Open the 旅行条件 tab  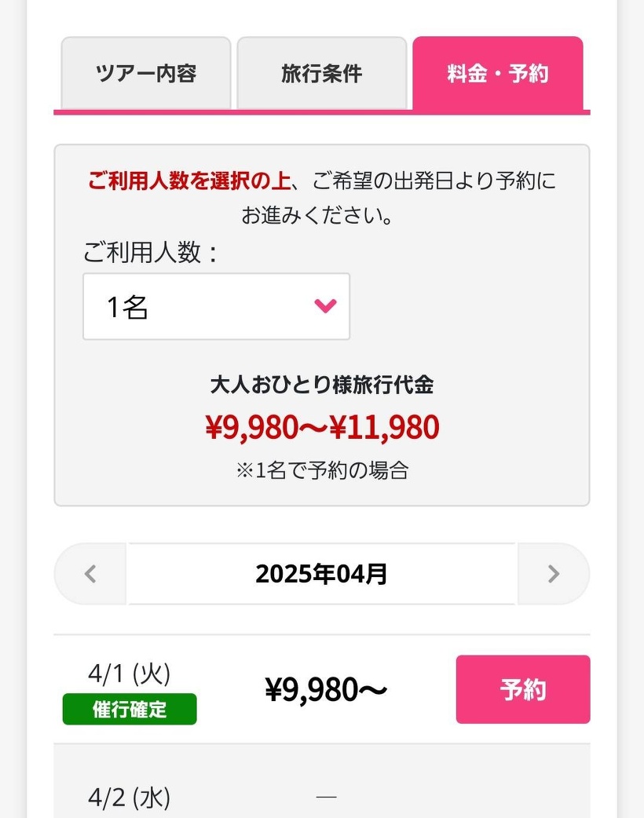[x=321, y=74]
